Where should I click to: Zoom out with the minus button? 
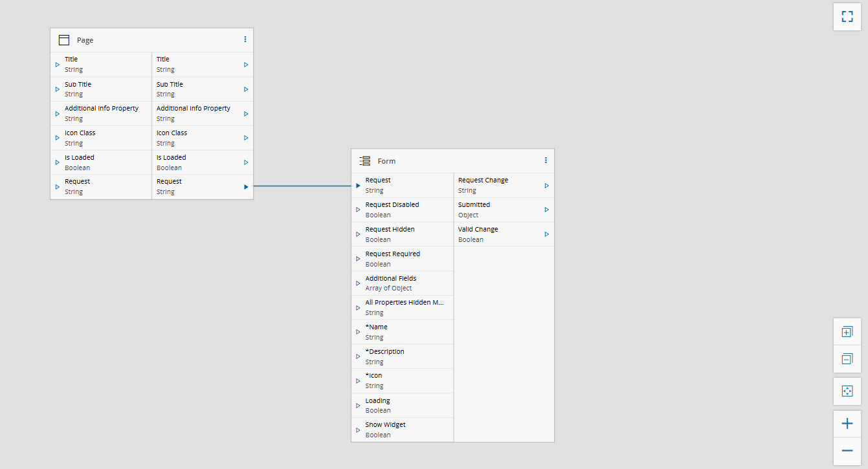tap(847, 450)
